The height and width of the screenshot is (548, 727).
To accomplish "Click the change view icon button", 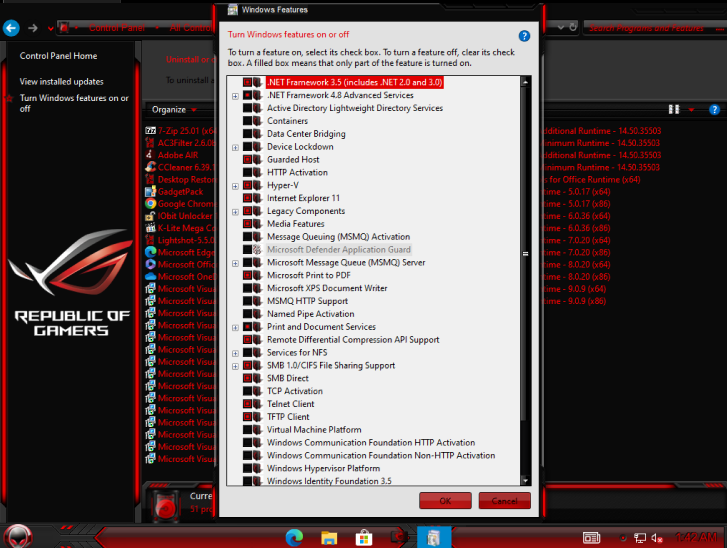I will coord(674,109).
